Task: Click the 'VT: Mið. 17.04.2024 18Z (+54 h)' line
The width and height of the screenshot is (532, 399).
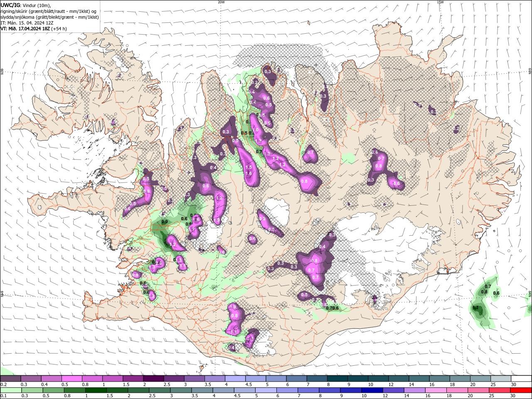Action: 34,29
